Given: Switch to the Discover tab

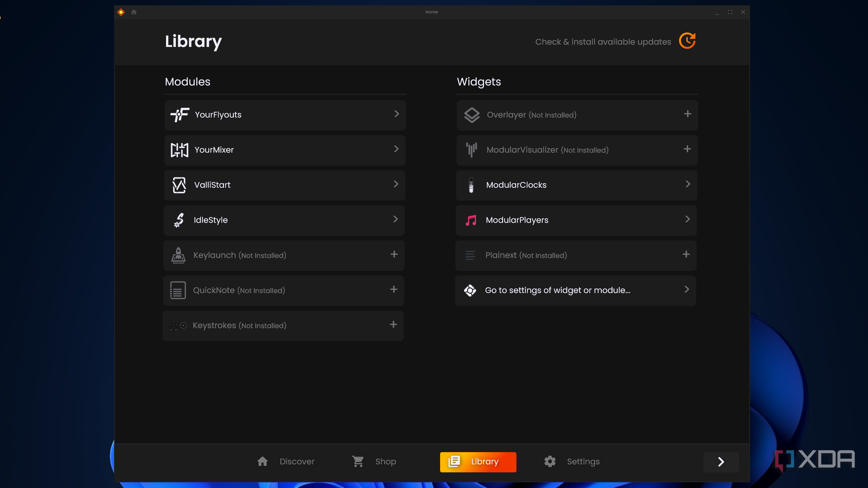Looking at the screenshot, I should click(x=286, y=461).
